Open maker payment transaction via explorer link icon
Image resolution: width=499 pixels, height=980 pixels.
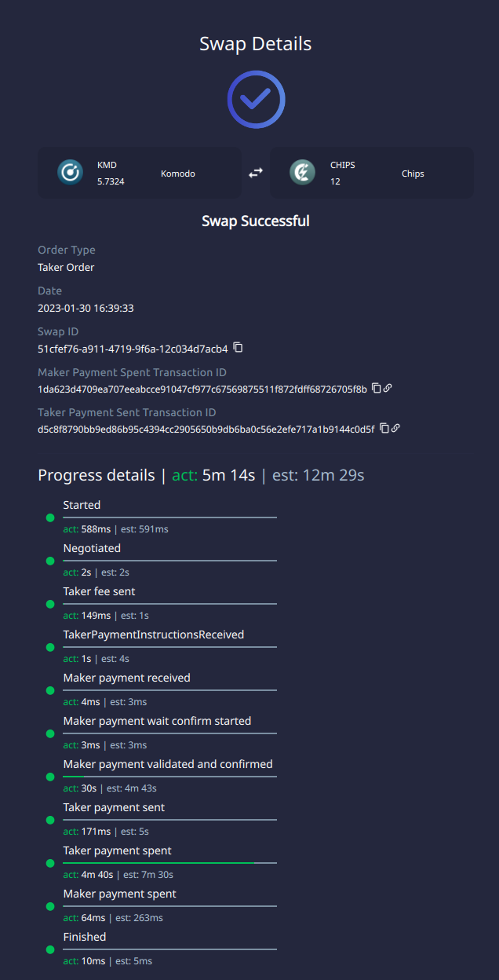tap(386, 387)
